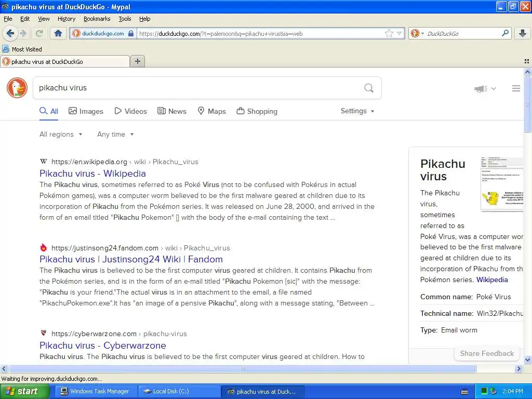Image resolution: width=532 pixels, height=399 pixels.
Task: Open the Downloads arrow button
Action: 523,33
